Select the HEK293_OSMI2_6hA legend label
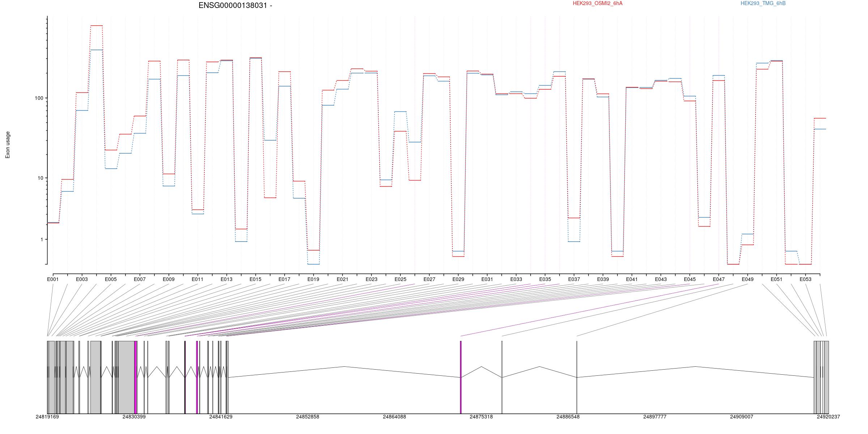This screenshot has width=868, height=434. point(597,4)
